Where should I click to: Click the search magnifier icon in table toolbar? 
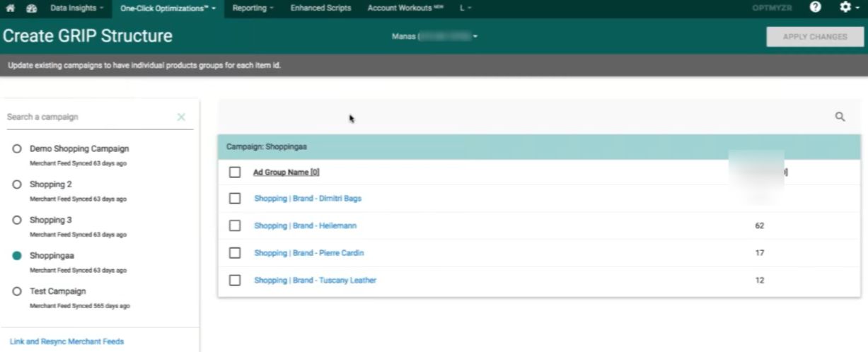pos(840,117)
